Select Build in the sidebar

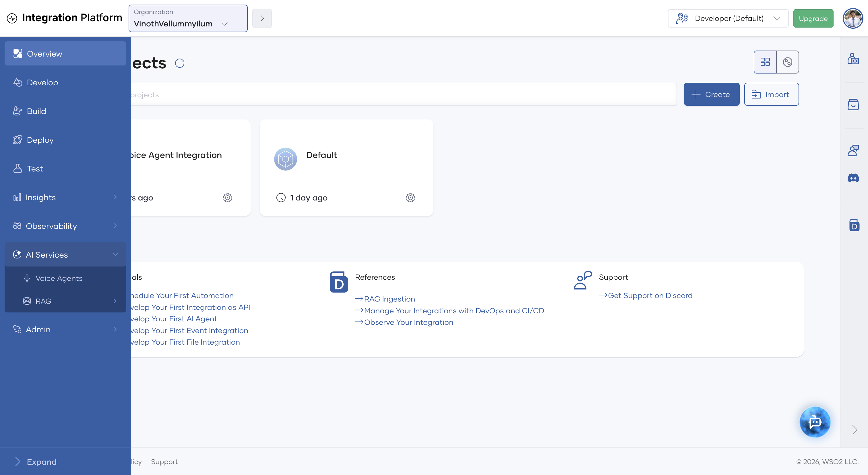pyautogui.click(x=65, y=111)
